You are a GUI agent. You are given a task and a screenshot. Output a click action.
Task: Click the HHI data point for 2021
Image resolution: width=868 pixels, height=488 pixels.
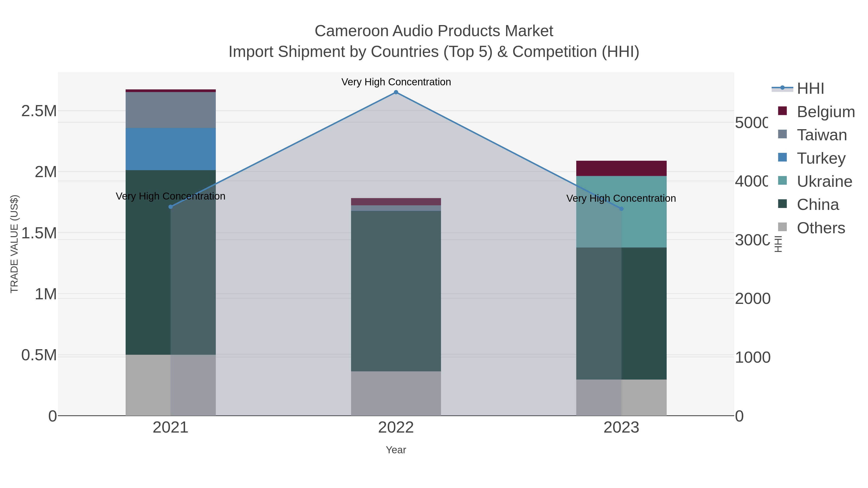(x=170, y=207)
